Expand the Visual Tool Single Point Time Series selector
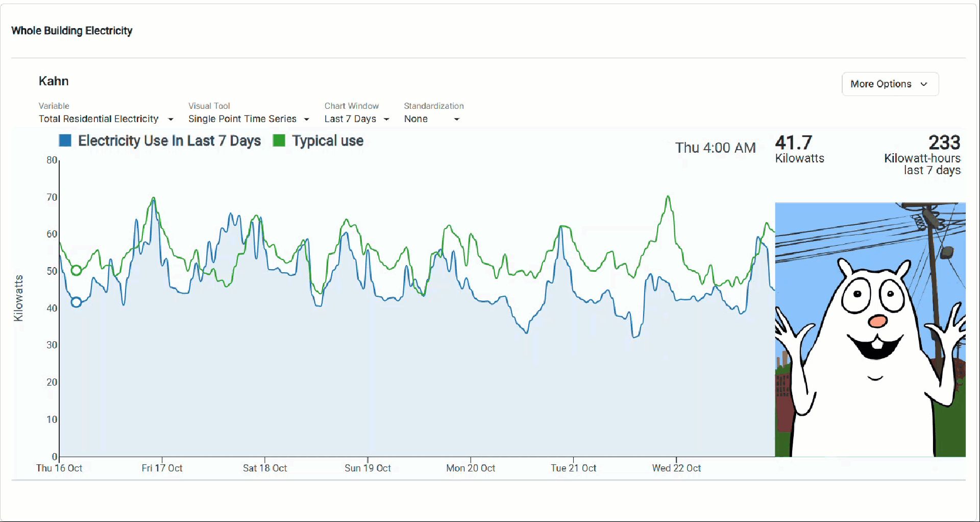The image size is (980, 522). point(249,119)
